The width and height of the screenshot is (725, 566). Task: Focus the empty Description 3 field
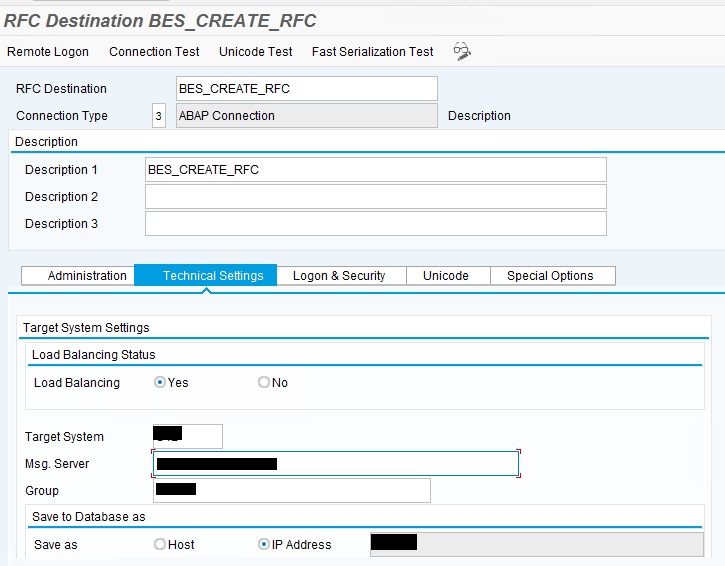click(375, 223)
